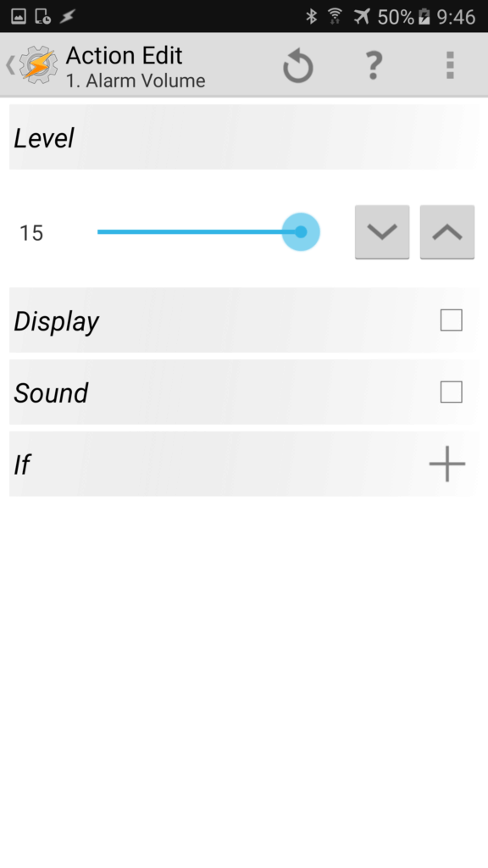The width and height of the screenshot is (488, 868).
Task: Tap the battery indicator in status bar
Action: 424,17
